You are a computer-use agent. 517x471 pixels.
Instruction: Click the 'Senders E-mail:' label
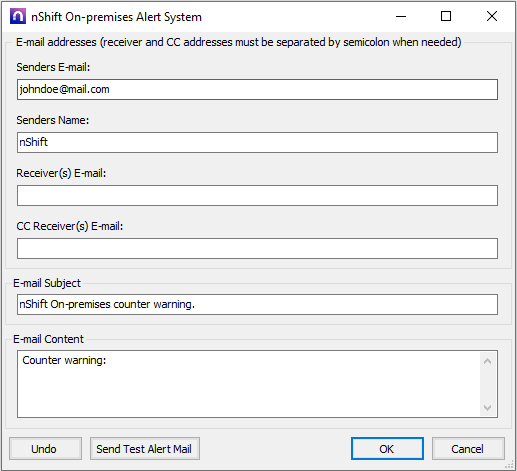click(x=53, y=67)
